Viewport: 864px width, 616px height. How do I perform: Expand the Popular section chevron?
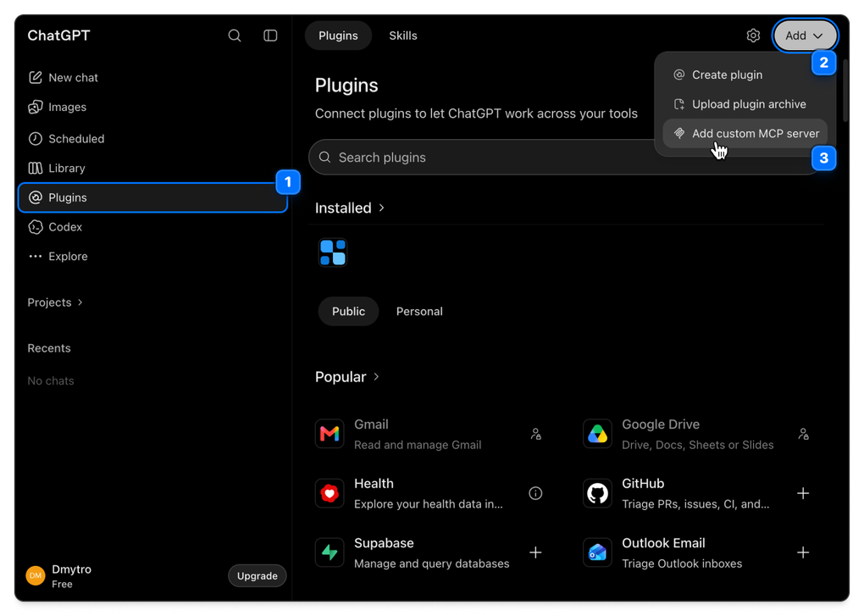click(x=376, y=377)
